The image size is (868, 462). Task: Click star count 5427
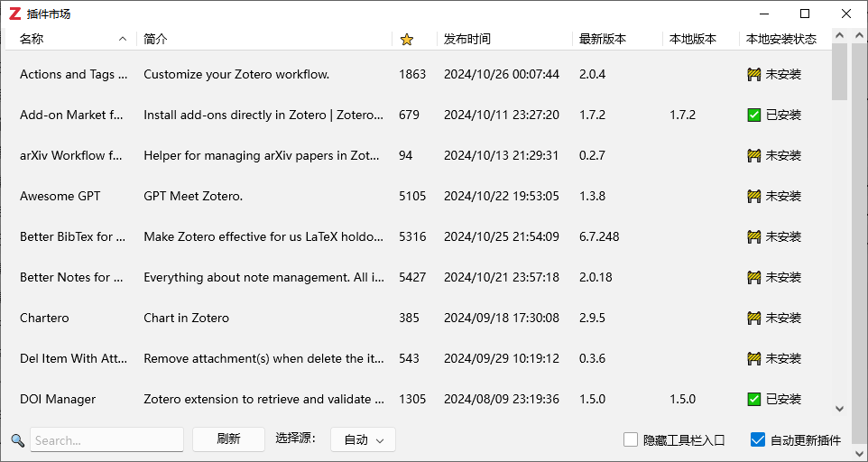[412, 277]
